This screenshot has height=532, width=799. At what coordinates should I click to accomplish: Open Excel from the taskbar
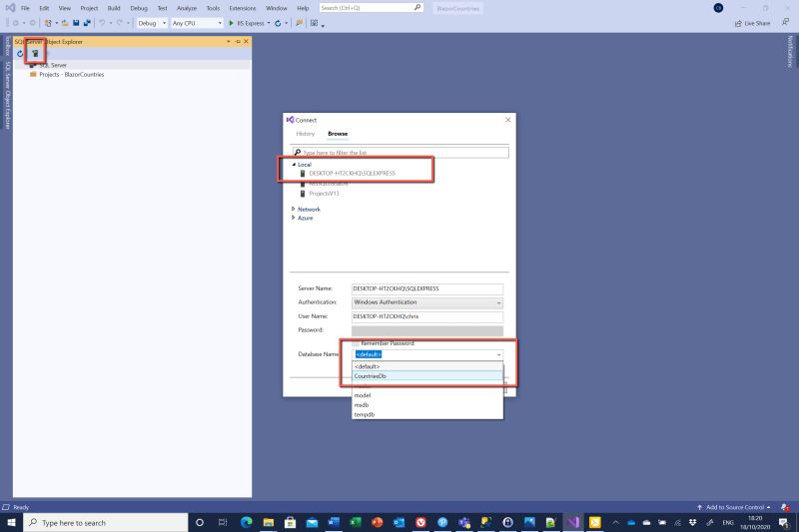coord(356,522)
